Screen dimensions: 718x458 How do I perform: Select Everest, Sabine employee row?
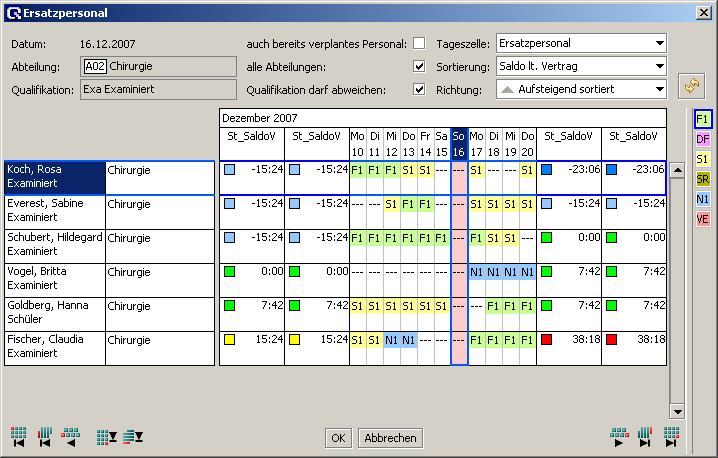[x=55, y=211]
